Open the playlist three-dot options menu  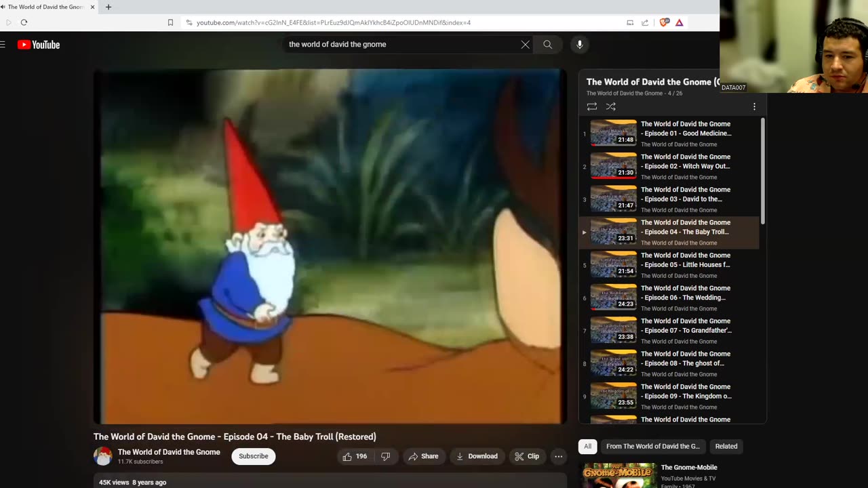(x=754, y=106)
